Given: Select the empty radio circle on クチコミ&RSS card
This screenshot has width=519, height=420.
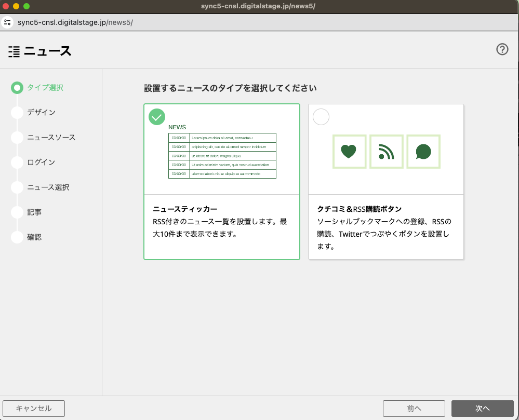Looking at the screenshot, I should tap(321, 117).
